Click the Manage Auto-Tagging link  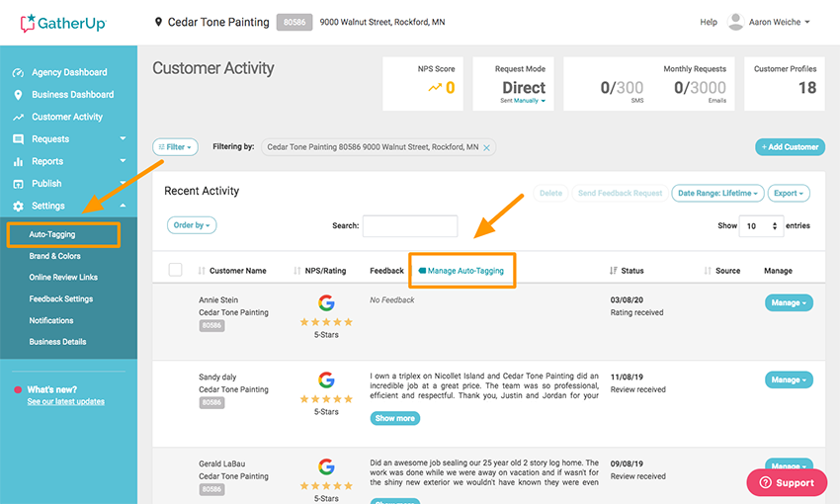pyautogui.click(x=465, y=271)
